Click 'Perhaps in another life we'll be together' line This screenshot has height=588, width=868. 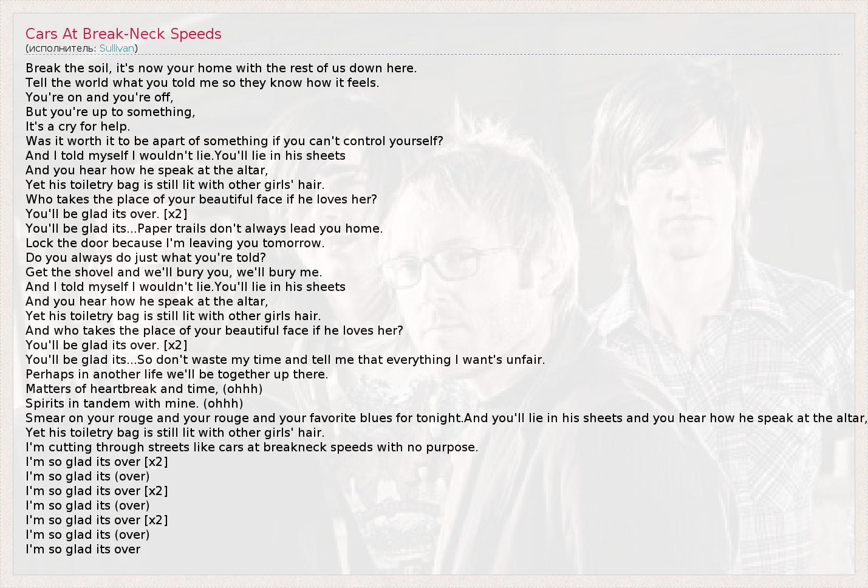pyautogui.click(x=177, y=374)
